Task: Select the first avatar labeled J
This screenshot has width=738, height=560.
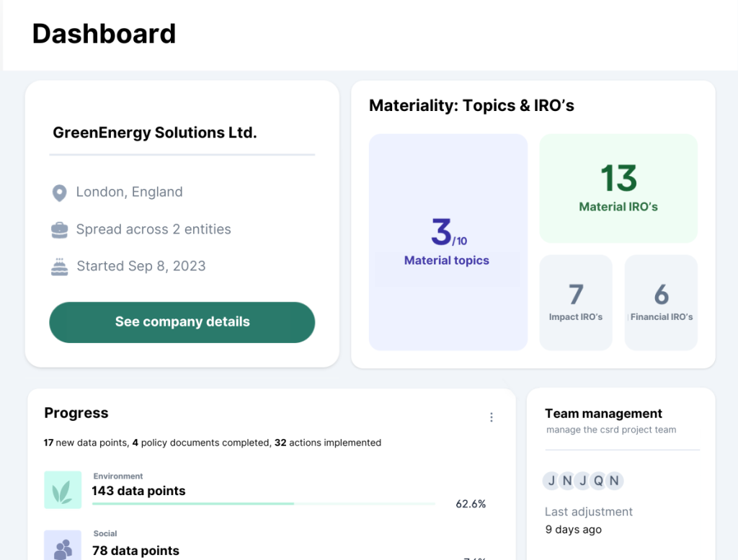Action: [551, 481]
